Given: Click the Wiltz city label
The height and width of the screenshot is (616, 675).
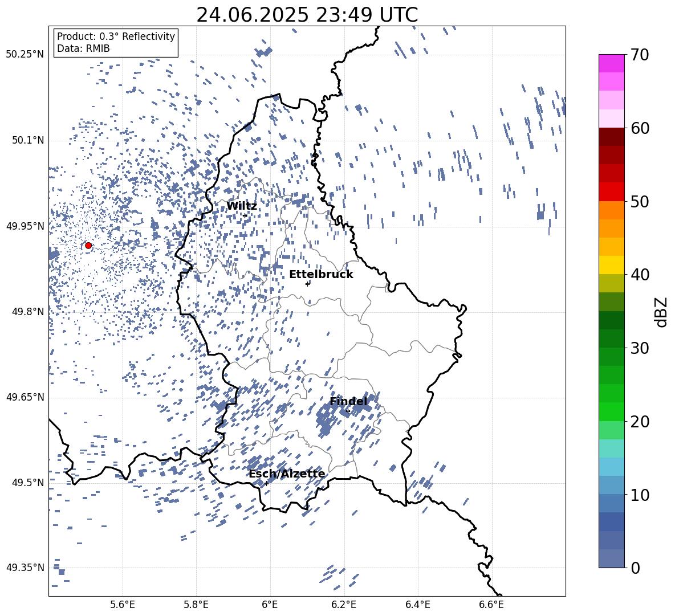Looking at the screenshot, I should [242, 206].
